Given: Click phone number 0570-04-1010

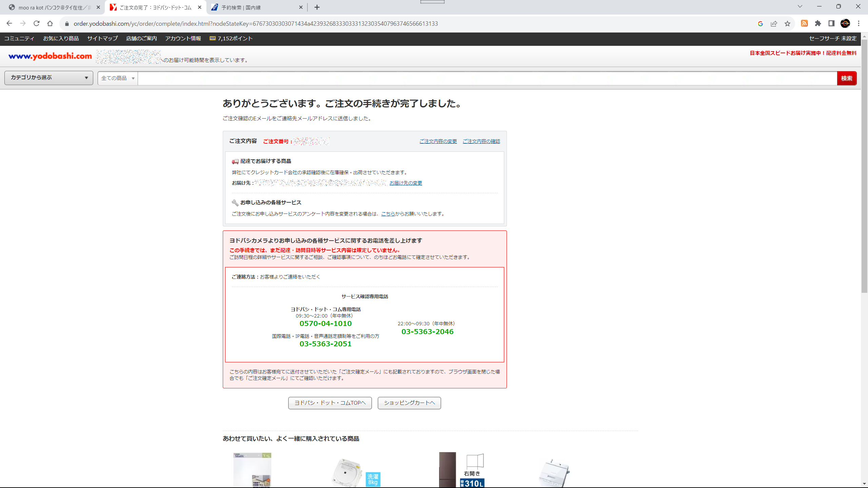Looking at the screenshot, I should [325, 324].
